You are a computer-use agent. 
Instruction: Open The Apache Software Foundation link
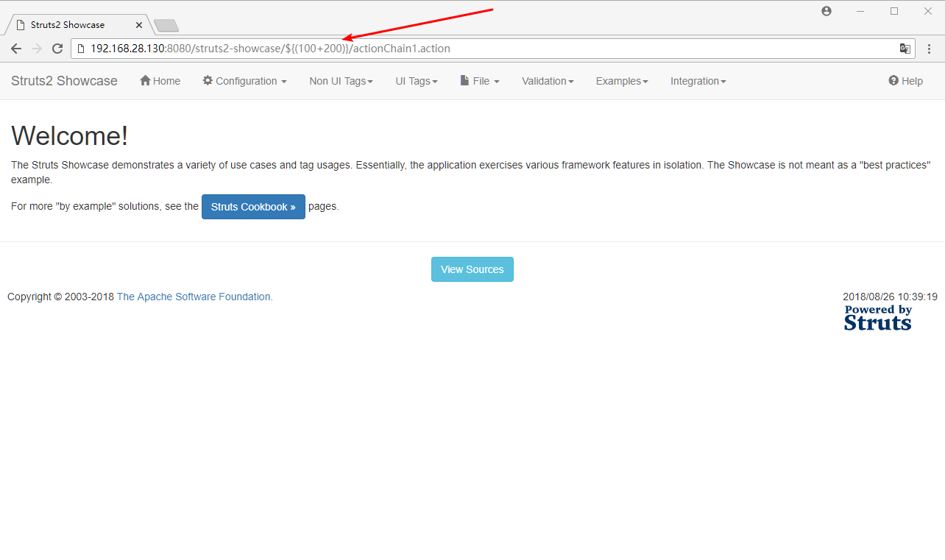[195, 297]
